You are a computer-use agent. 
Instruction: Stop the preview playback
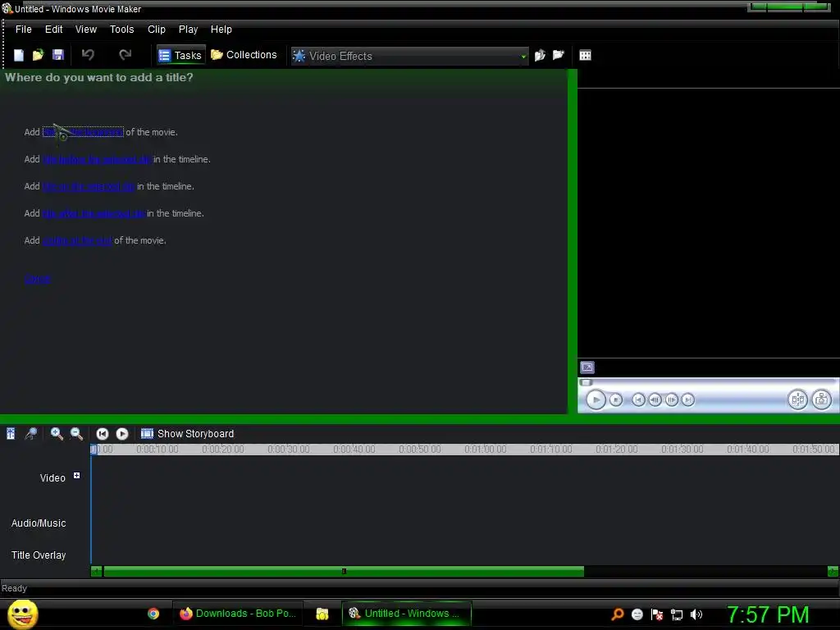[616, 399]
